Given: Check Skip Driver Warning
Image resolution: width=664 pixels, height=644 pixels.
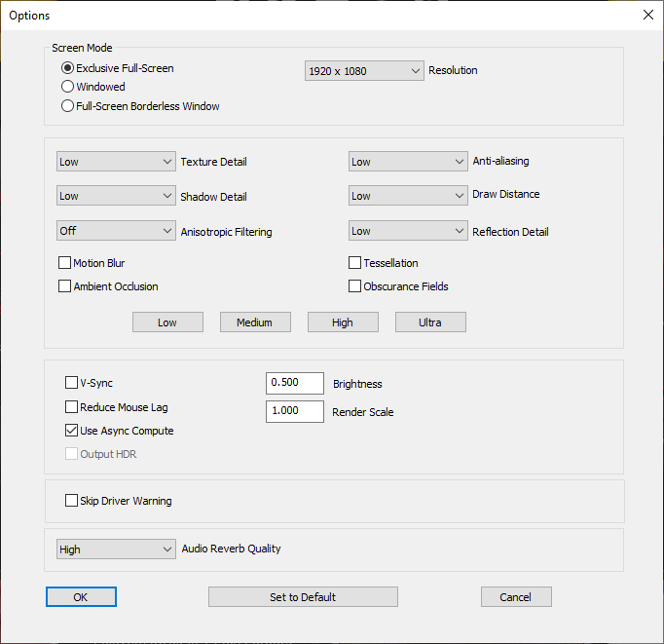Looking at the screenshot, I should [x=71, y=501].
